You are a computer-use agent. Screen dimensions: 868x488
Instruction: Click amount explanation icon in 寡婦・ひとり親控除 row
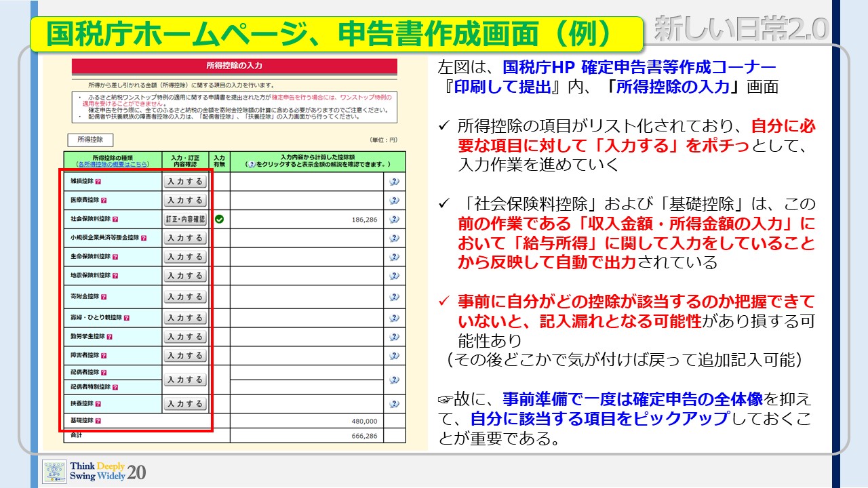[x=395, y=318]
